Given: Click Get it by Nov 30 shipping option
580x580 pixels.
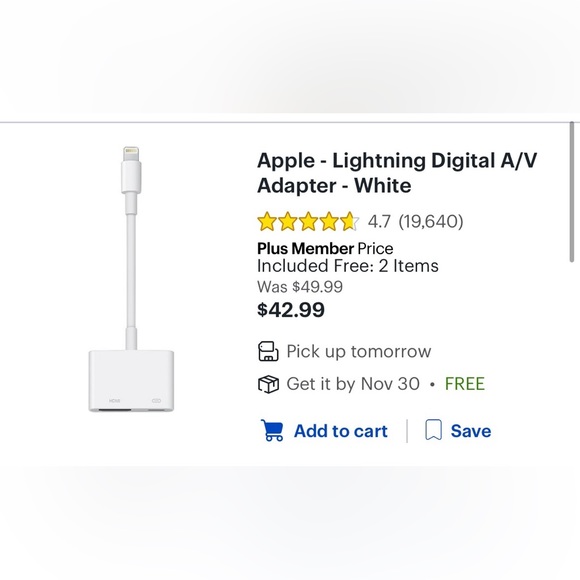Looking at the screenshot, I should click(x=353, y=384).
